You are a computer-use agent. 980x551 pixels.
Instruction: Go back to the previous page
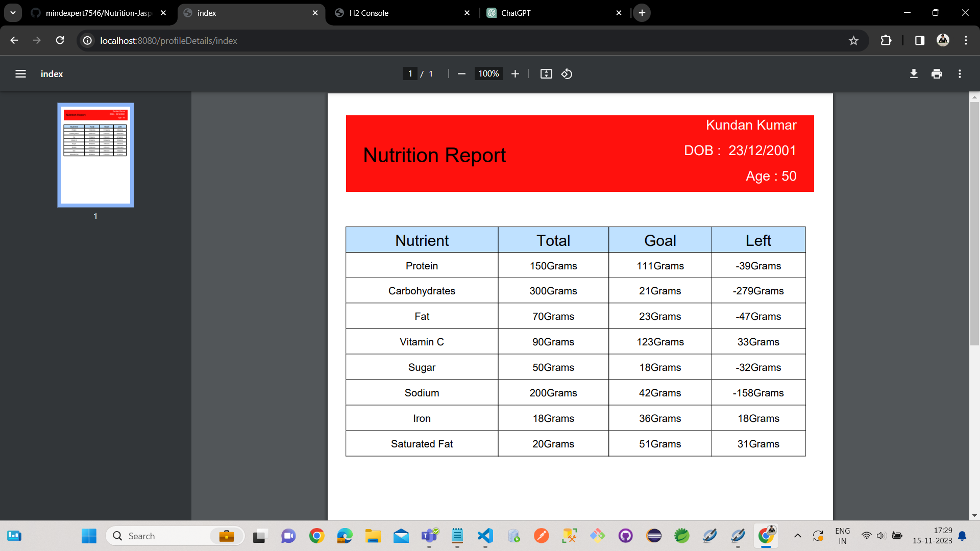[14, 40]
